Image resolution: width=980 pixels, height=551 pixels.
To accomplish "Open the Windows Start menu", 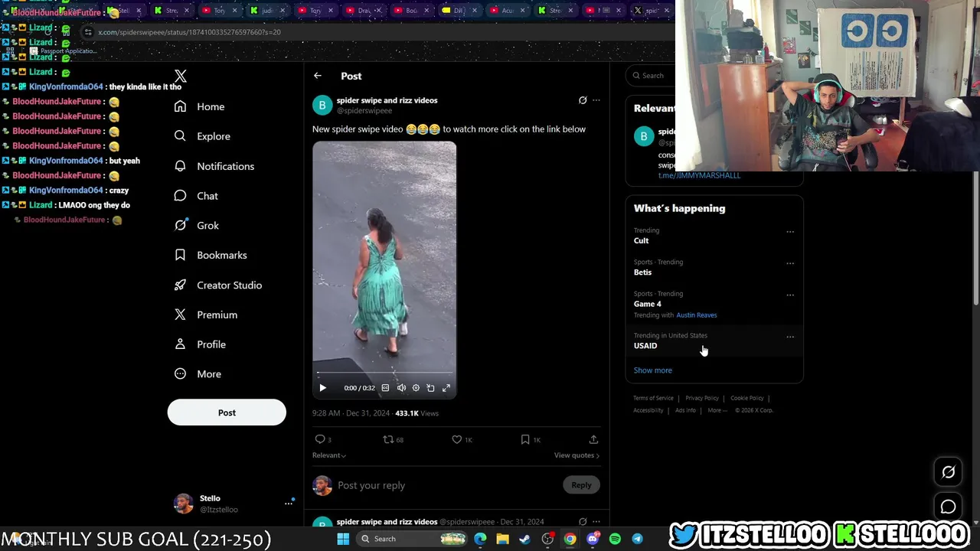I will click(343, 539).
